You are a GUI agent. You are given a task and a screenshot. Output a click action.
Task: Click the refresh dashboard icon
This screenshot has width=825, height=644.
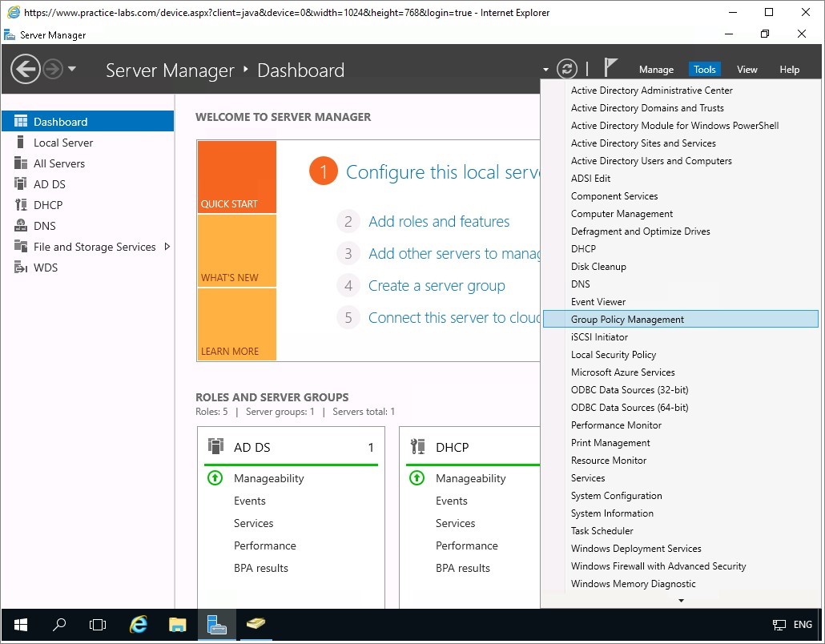pyautogui.click(x=566, y=69)
